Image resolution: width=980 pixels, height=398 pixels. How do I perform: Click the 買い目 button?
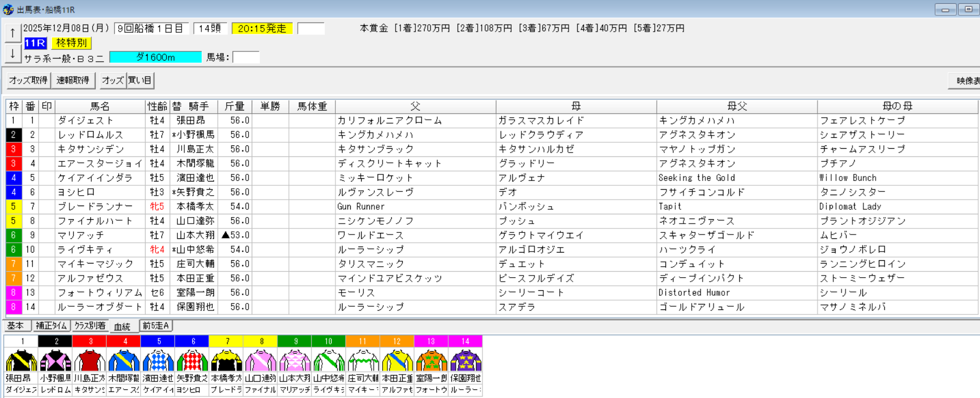(140, 80)
